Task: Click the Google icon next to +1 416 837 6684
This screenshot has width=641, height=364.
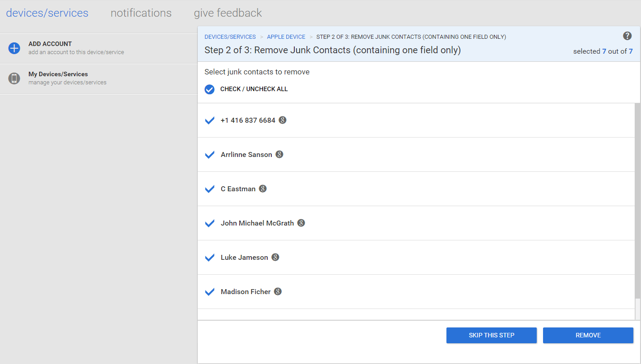Action: 283,120
